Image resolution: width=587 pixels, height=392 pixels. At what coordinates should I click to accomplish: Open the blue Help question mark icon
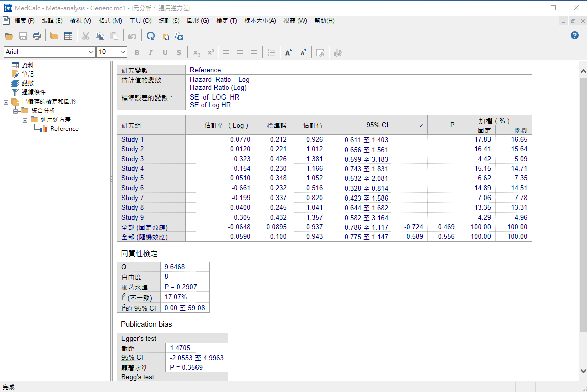[x=574, y=36]
